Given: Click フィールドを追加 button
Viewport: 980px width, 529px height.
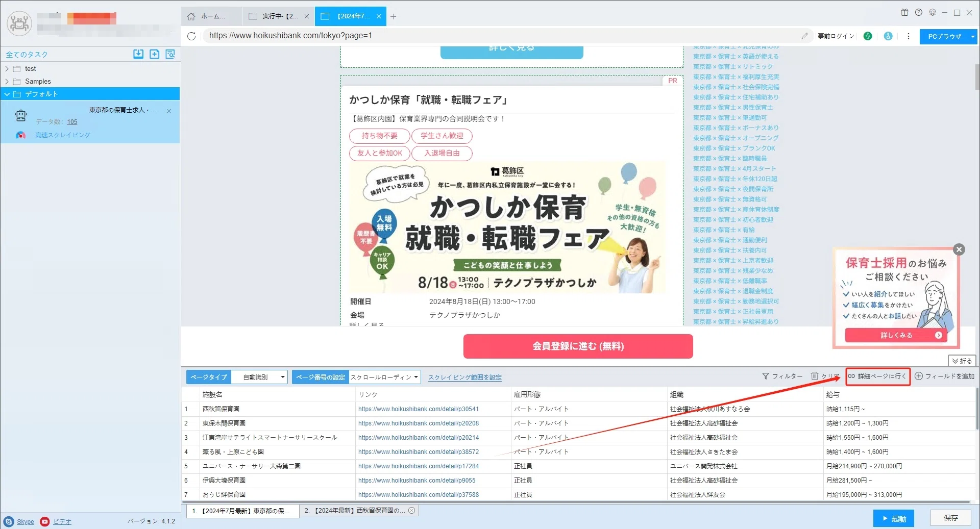Looking at the screenshot, I should pyautogui.click(x=944, y=376).
